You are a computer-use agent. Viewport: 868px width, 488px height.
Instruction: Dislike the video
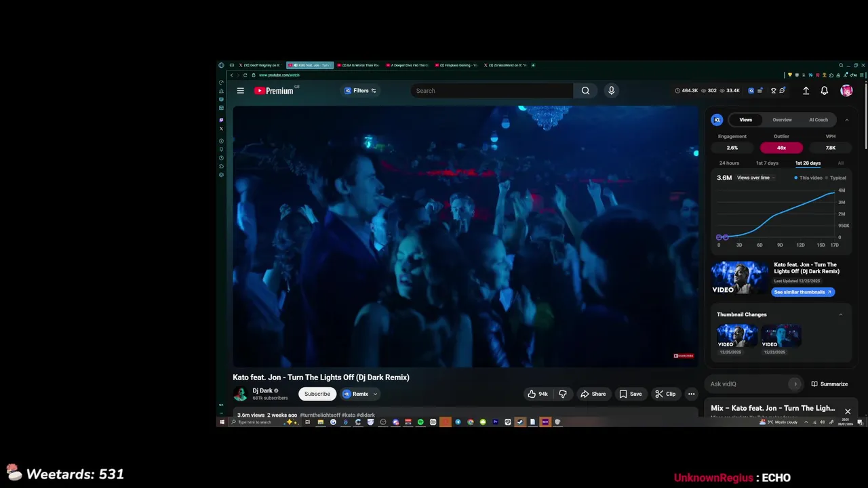tap(562, 394)
